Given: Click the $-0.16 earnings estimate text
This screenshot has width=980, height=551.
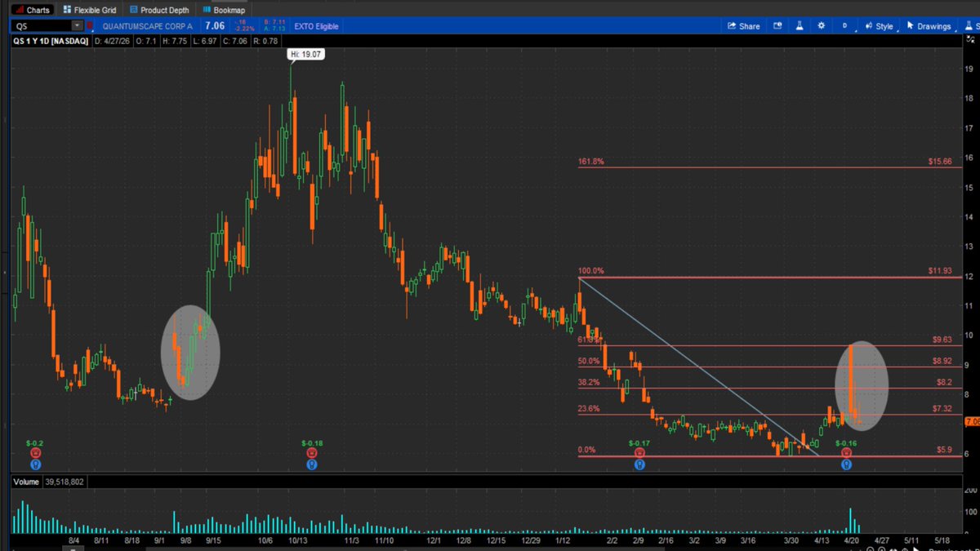Looking at the screenshot, I should coord(846,442).
